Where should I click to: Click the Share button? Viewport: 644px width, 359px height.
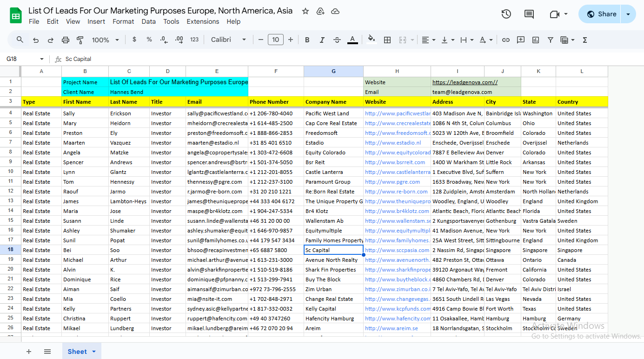(601, 14)
